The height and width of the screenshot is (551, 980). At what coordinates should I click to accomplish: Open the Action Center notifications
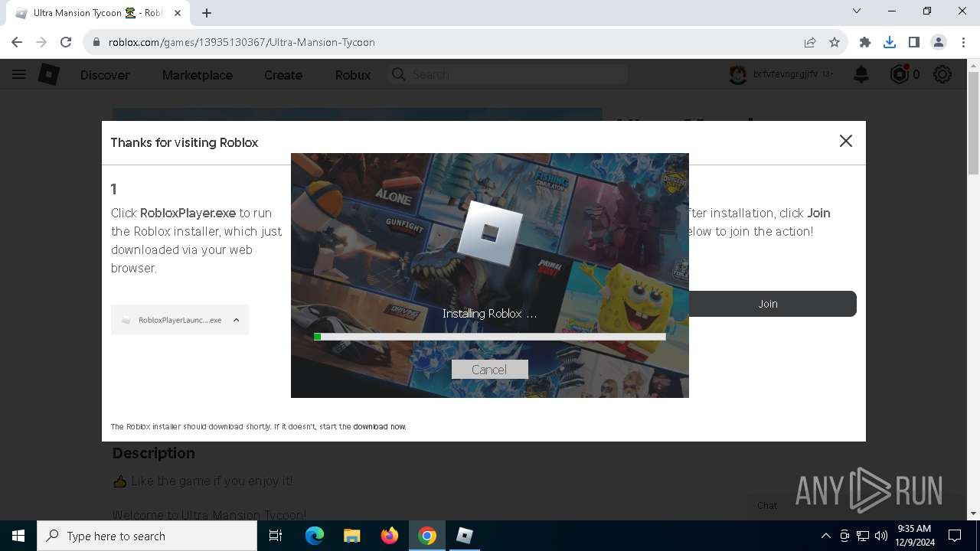click(955, 536)
